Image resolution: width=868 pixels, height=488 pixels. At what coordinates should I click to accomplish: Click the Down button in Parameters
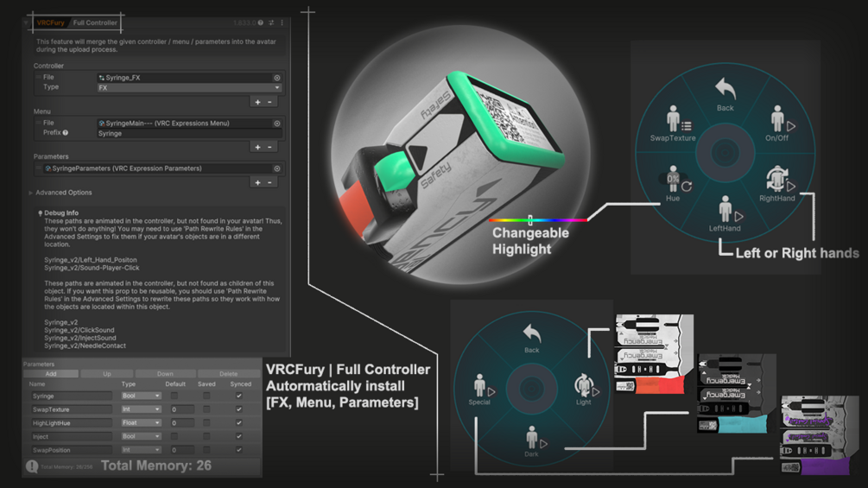[x=165, y=373]
